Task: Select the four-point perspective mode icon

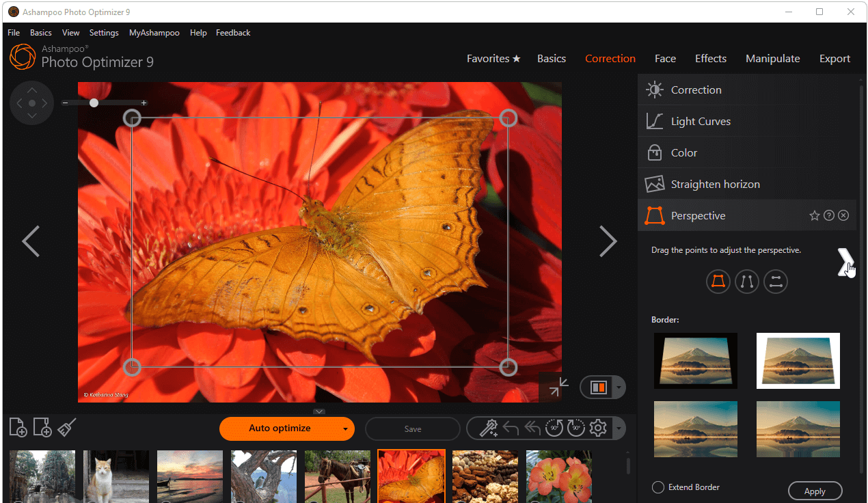Action: (718, 281)
